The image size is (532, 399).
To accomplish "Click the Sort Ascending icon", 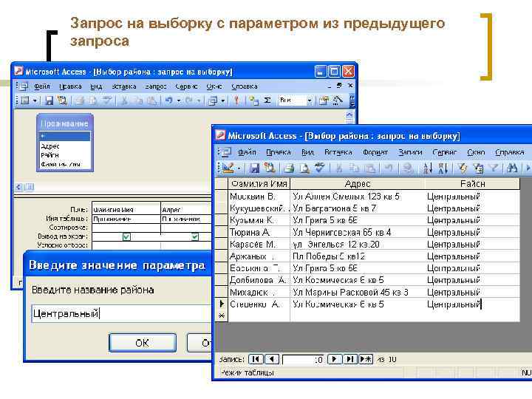I will (x=428, y=168).
